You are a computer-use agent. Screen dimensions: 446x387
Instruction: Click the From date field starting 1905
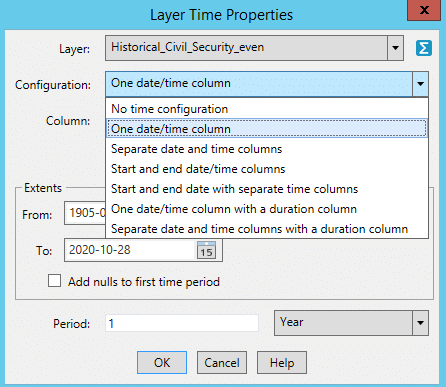(x=85, y=213)
